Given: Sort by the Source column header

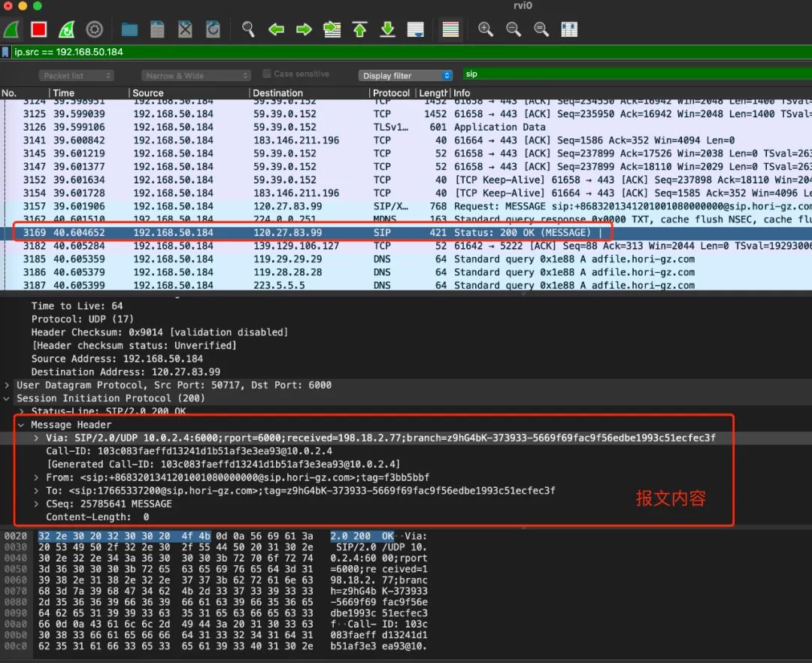Looking at the screenshot, I should click(x=189, y=93).
